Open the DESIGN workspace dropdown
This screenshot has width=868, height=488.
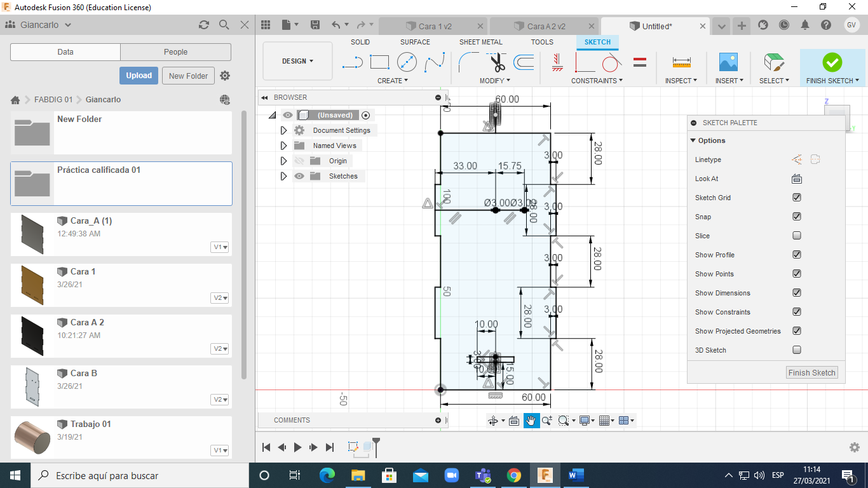click(297, 62)
